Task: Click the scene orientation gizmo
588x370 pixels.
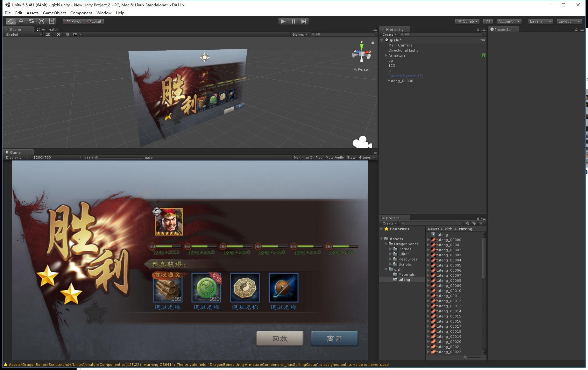Action: point(362,53)
